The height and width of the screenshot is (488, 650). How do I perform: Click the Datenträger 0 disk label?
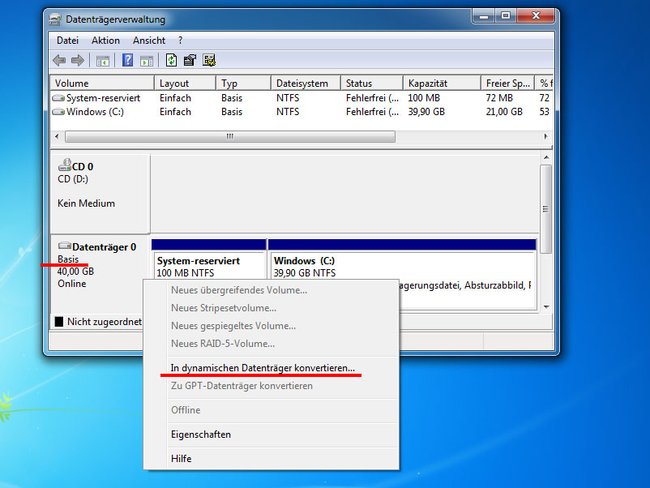point(104,247)
